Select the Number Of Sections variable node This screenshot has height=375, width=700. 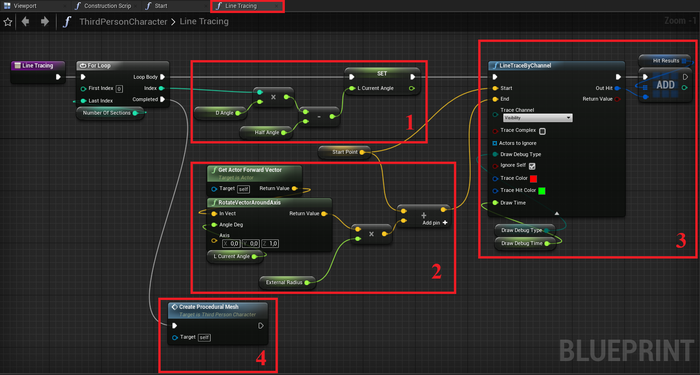tap(110, 113)
